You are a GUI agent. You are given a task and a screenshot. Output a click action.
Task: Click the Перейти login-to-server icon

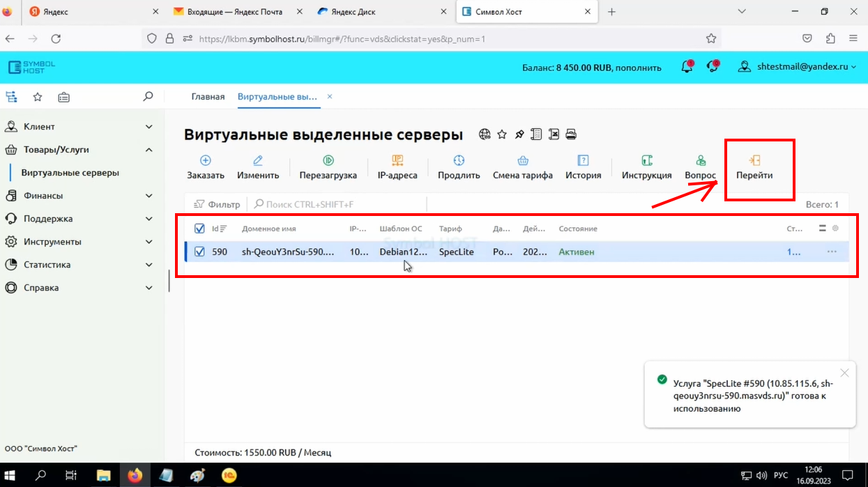pos(754,160)
